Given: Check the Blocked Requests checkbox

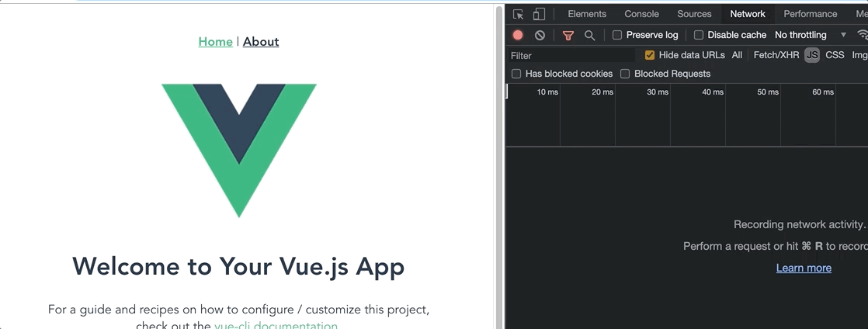Looking at the screenshot, I should [x=625, y=74].
